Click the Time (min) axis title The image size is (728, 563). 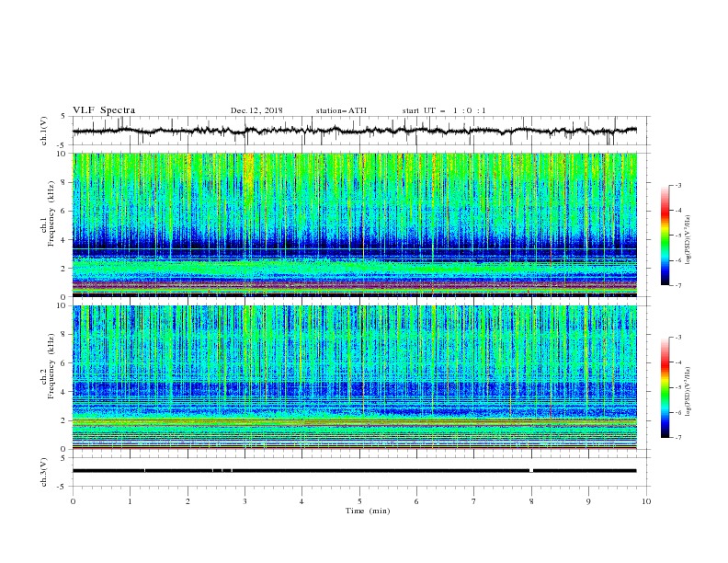pyautogui.click(x=368, y=511)
